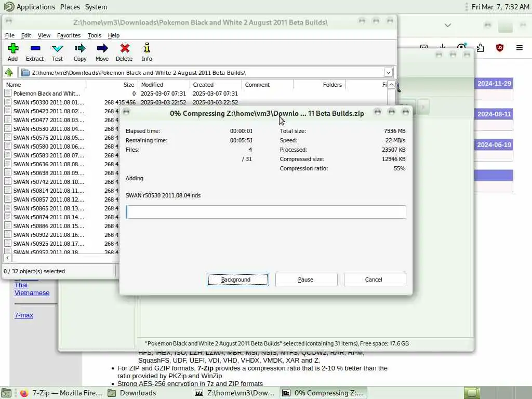Open the System panel menu
The height and width of the screenshot is (399, 532).
(x=96, y=7)
